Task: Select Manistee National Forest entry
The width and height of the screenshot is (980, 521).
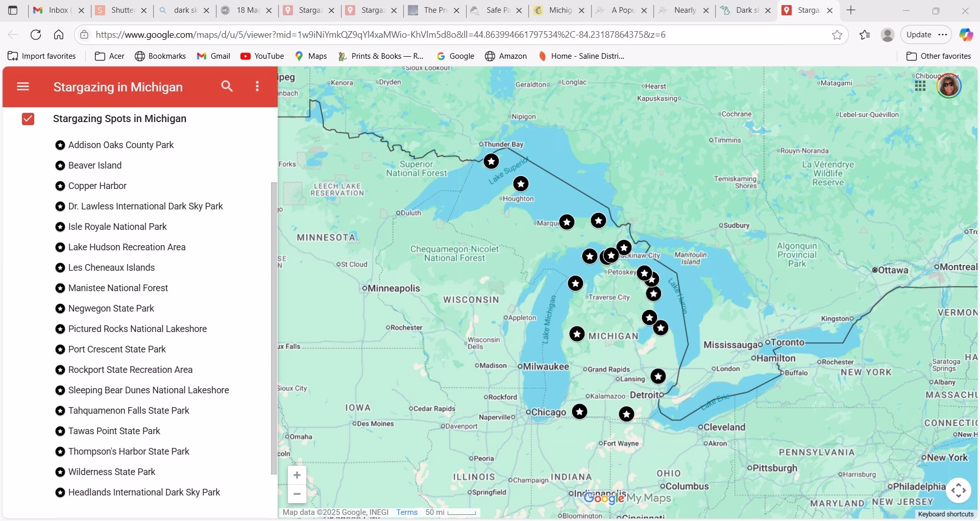Action: (x=118, y=288)
